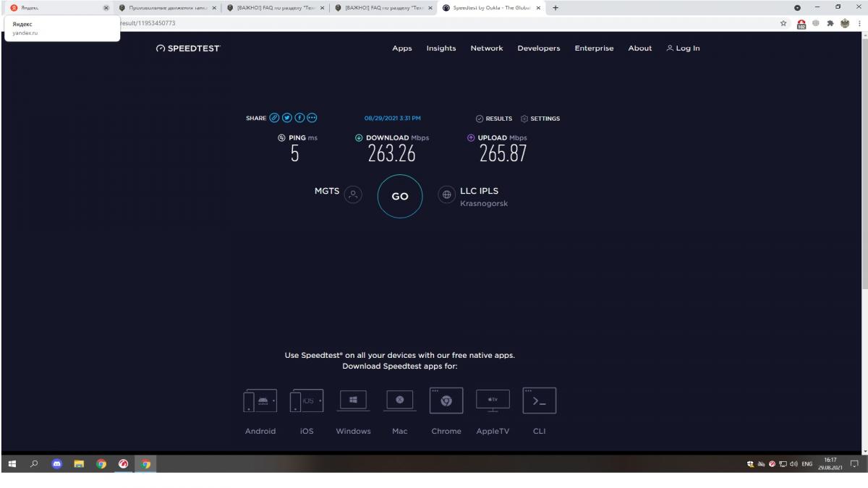
Task: Open the CLI download icon
Action: [540, 401]
